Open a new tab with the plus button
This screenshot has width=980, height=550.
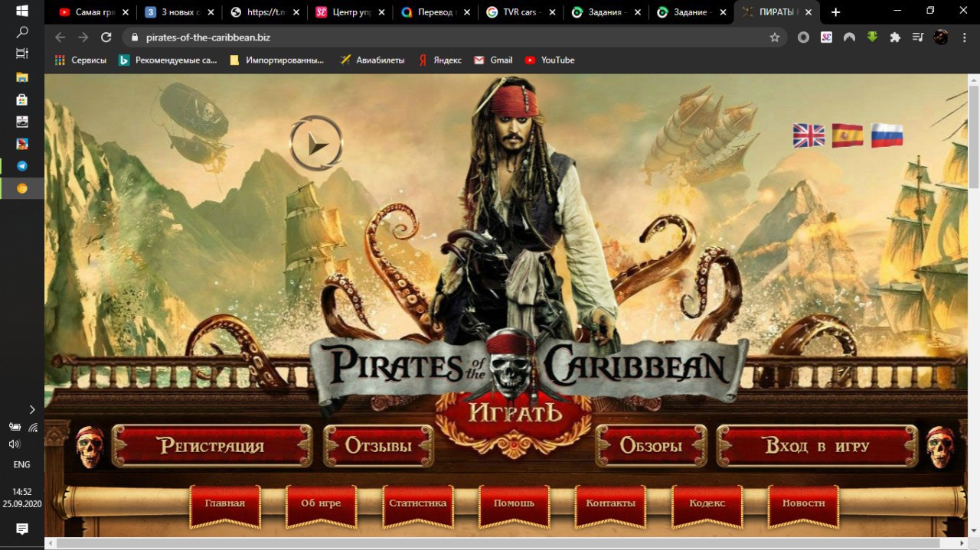tap(835, 12)
